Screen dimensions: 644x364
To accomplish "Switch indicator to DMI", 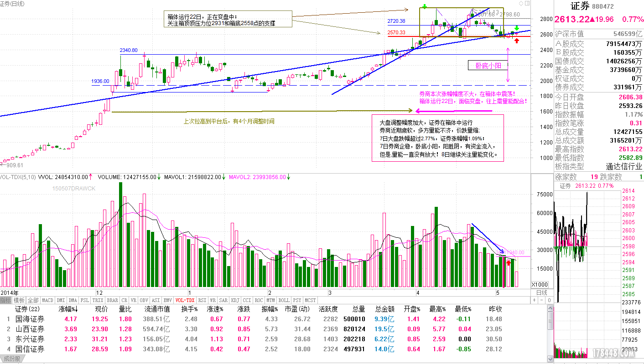I will pos(61,300).
